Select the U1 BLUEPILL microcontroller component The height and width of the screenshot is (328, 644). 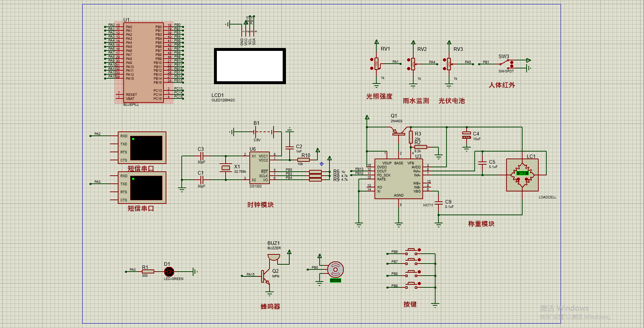(143, 63)
